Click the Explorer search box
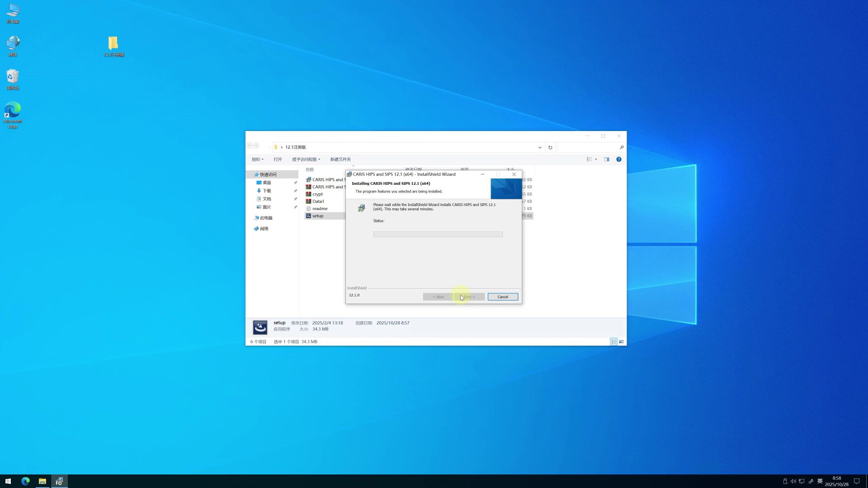Screen dimensions: 868x488 tap(588, 147)
